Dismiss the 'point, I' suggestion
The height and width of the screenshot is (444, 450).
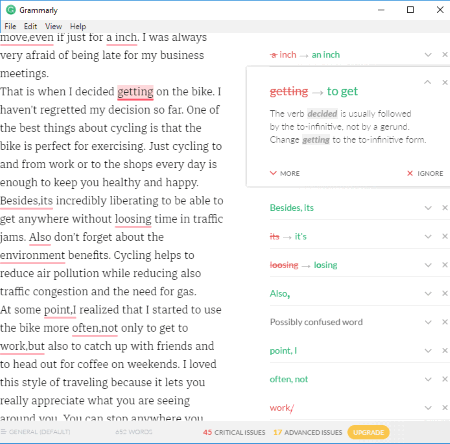pos(445,351)
